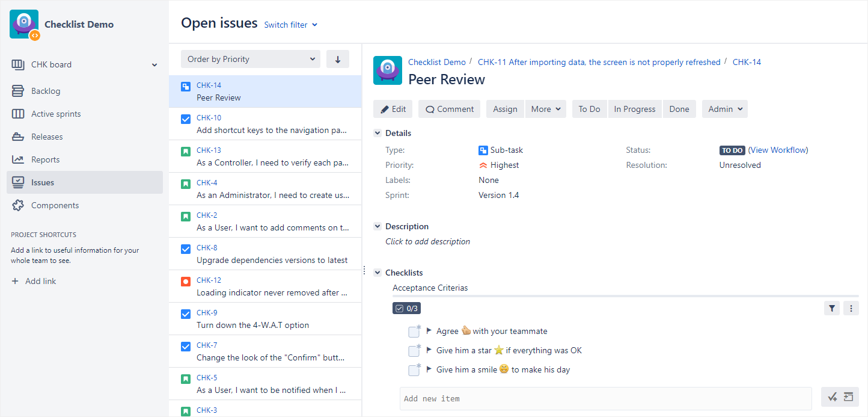Viewport: 868px width, 417px height.
Task: View Reports via its sidebar icon
Action: click(17, 159)
